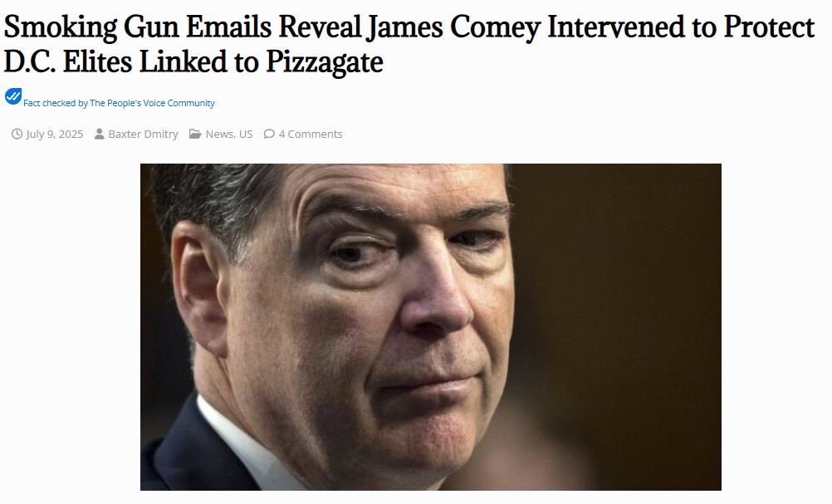
Task: Click D.C. Elites in headline's second line
Action: tap(68, 62)
